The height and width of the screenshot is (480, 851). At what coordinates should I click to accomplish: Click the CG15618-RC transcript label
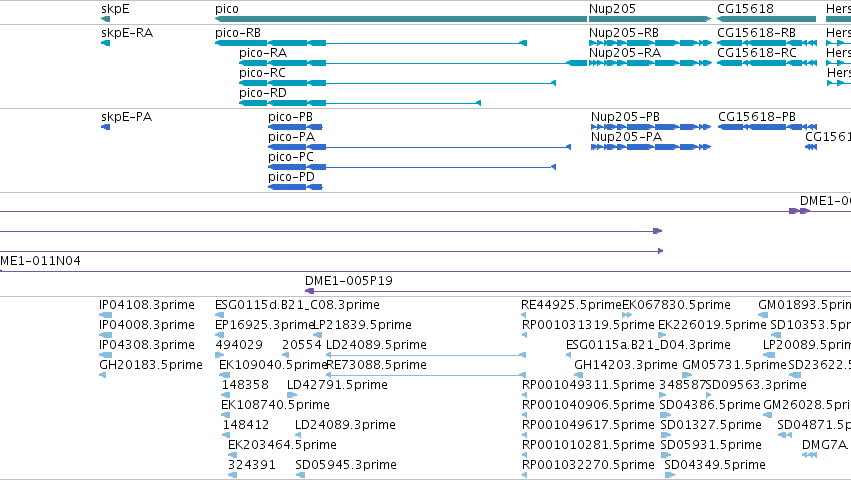click(x=757, y=53)
